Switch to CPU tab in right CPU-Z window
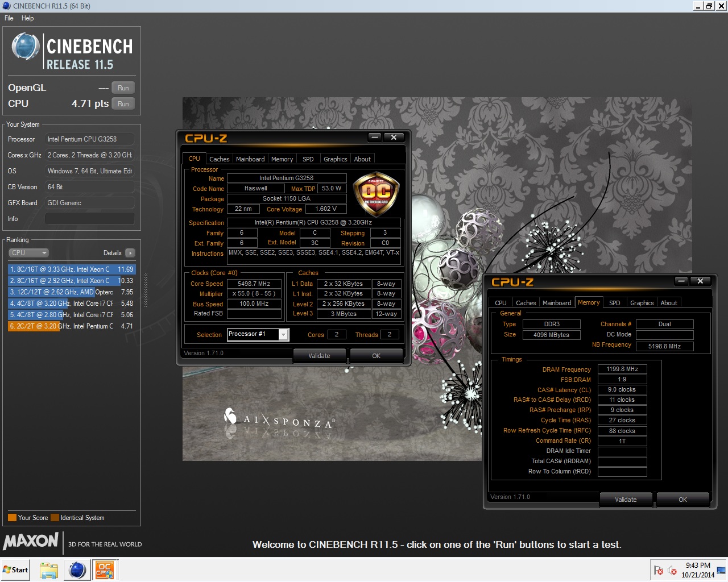This screenshot has height=582, width=728. 500,303
